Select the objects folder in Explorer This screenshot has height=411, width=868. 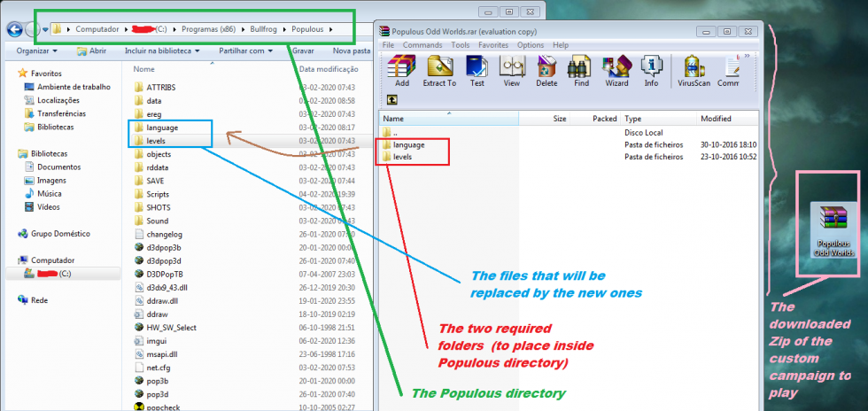[152, 154]
